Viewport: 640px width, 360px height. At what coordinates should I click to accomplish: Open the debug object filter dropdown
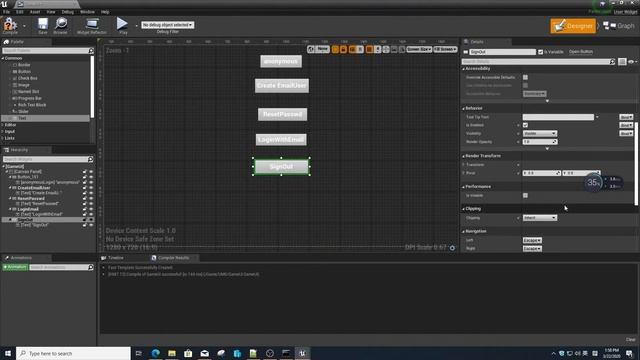click(168, 25)
